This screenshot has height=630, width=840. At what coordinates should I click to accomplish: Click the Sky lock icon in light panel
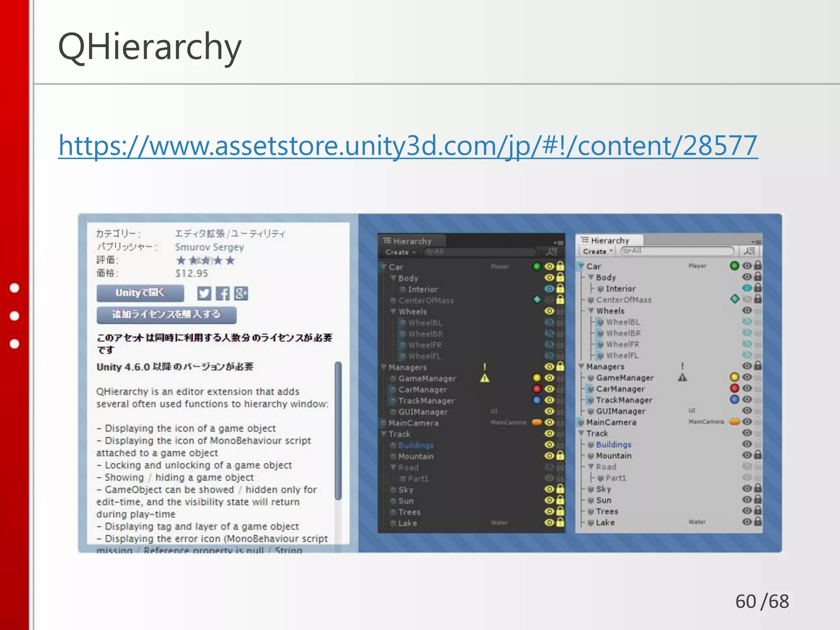point(758,488)
